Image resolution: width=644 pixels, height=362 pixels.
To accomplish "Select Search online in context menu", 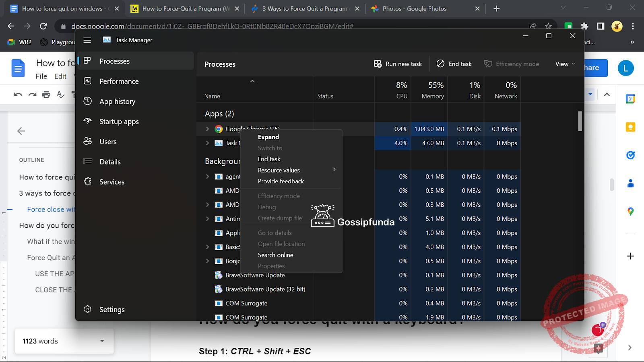I will (x=275, y=255).
